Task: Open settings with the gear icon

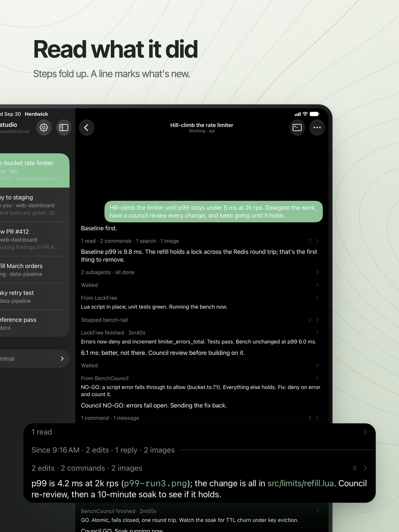Action: (x=44, y=127)
